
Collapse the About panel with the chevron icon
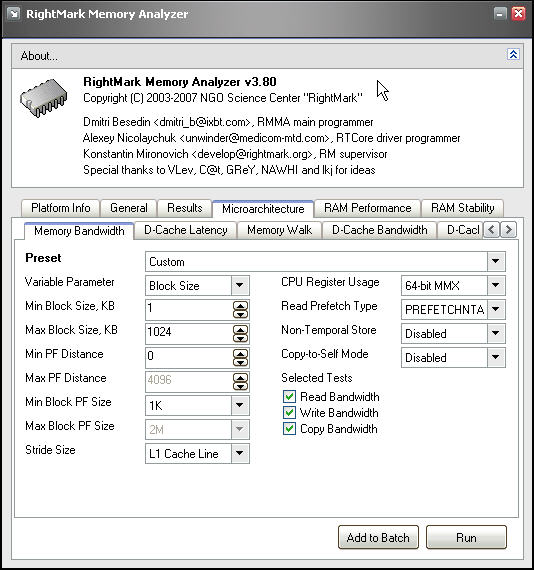pyautogui.click(x=513, y=55)
